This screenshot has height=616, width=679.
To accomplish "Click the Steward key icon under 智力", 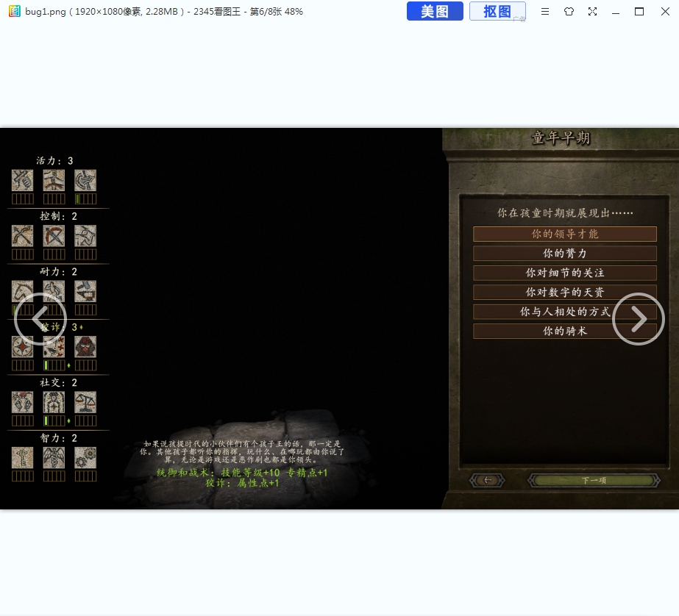I will click(x=23, y=458).
